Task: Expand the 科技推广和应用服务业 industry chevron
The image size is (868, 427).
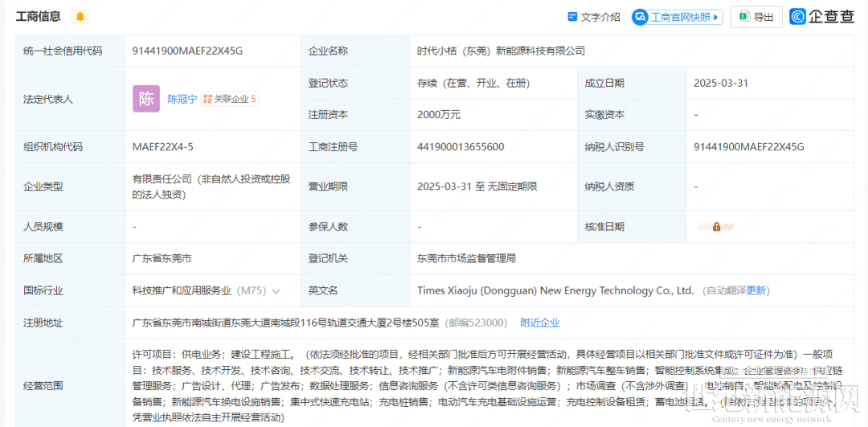Action: coord(276,291)
